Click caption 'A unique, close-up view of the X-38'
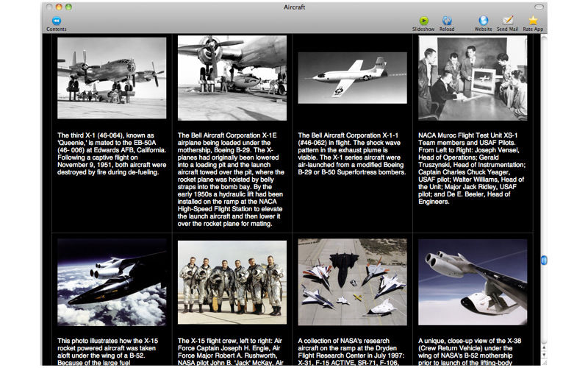 470,341
